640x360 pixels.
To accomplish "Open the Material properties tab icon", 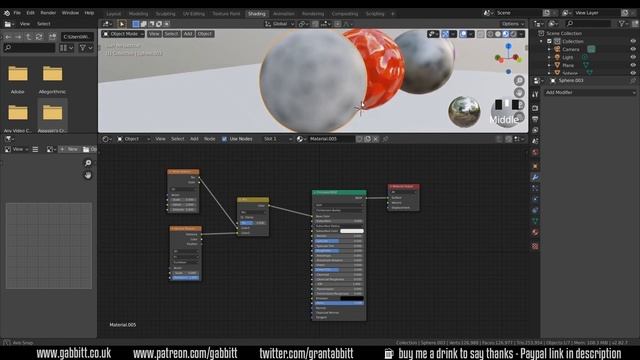I will click(535, 232).
